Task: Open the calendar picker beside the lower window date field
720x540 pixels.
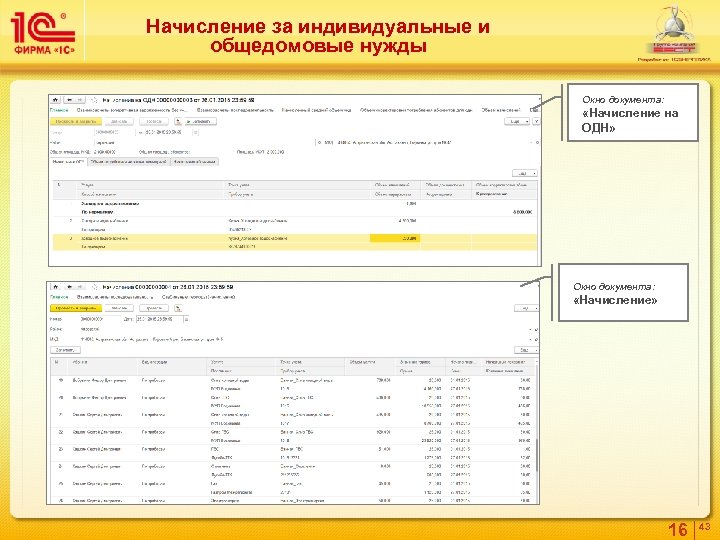Action: tap(186, 319)
